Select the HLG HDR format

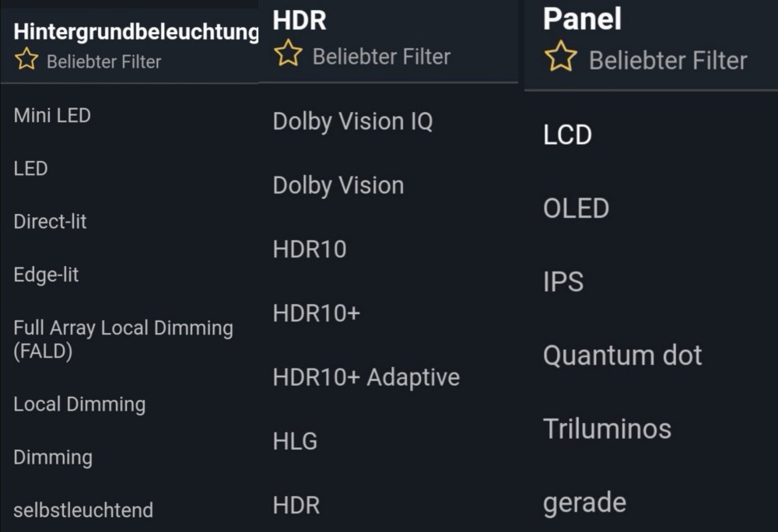click(x=295, y=442)
